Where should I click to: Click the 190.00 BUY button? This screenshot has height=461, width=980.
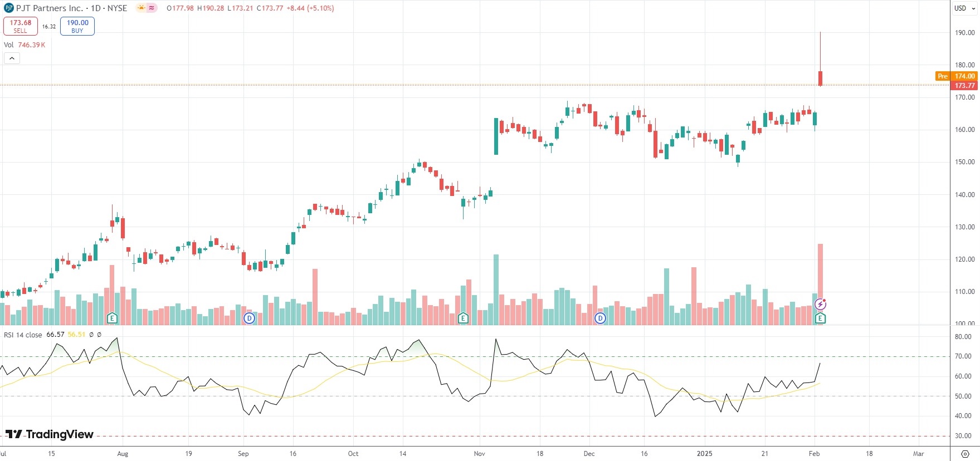77,26
